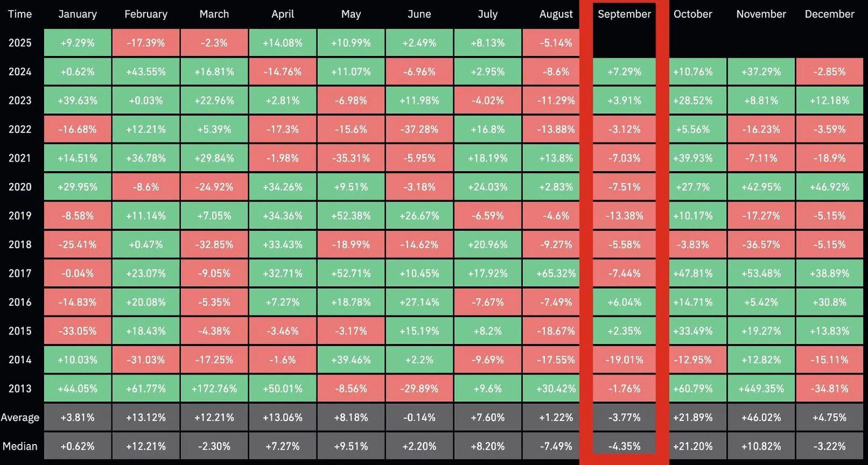Click the empty September 2025 cell
Screen dimensions: 868x465
624,43
